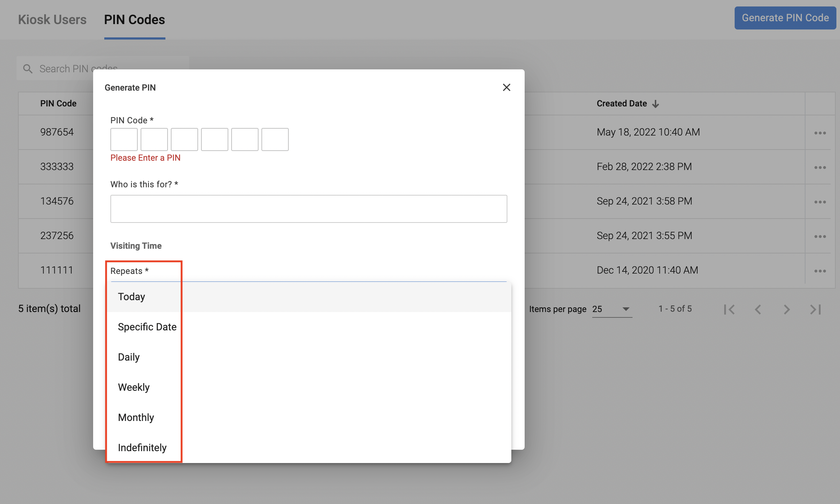Click the search magnifier icon
This screenshot has width=840, height=504.
coord(28,69)
